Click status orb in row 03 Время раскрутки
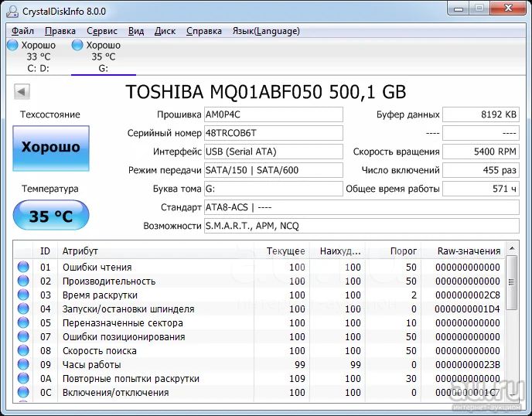Viewport: 532px width, 416px height. click(x=23, y=295)
